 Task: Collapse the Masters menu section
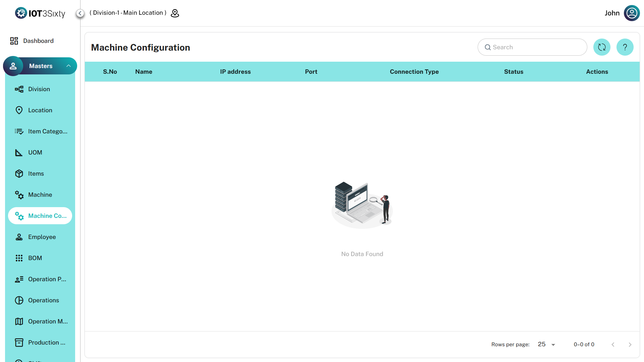pos(68,66)
